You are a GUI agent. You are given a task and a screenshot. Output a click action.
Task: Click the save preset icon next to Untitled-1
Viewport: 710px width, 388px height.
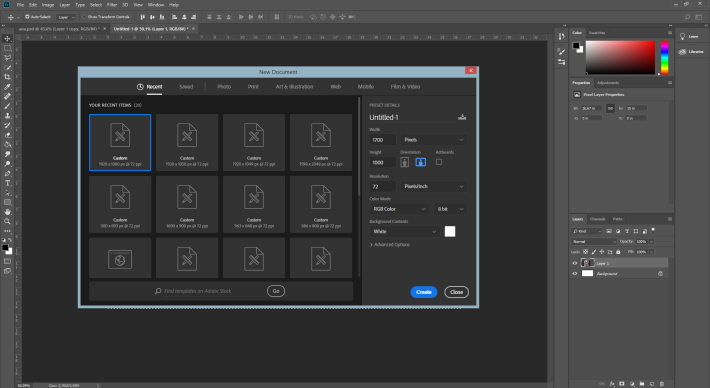(462, 117)
